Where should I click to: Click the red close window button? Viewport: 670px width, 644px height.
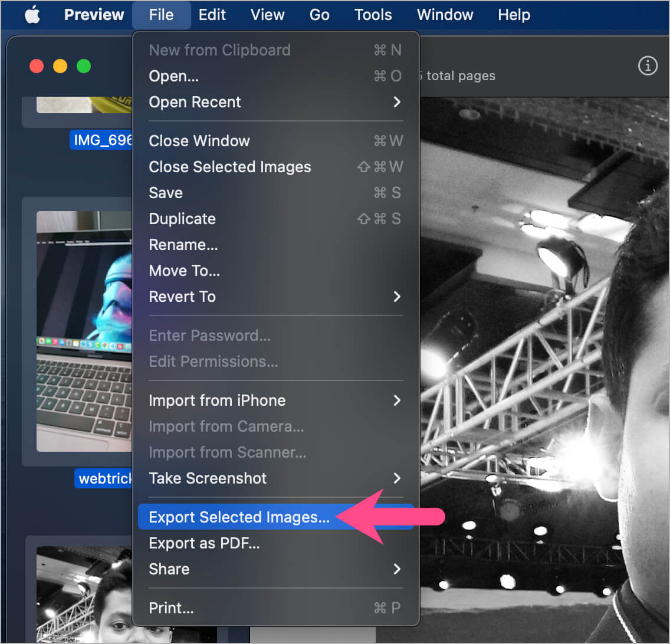[x=37, y=66]
